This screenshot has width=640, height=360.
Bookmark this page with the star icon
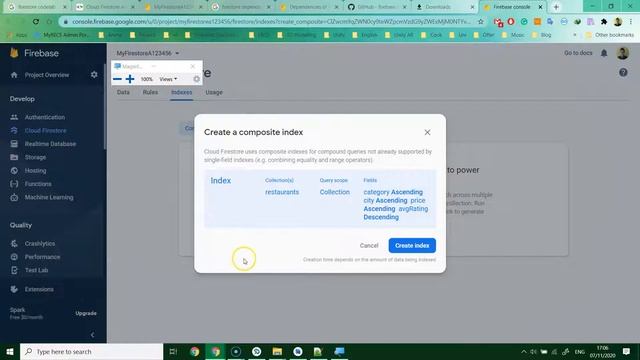(x=480, y=22)
